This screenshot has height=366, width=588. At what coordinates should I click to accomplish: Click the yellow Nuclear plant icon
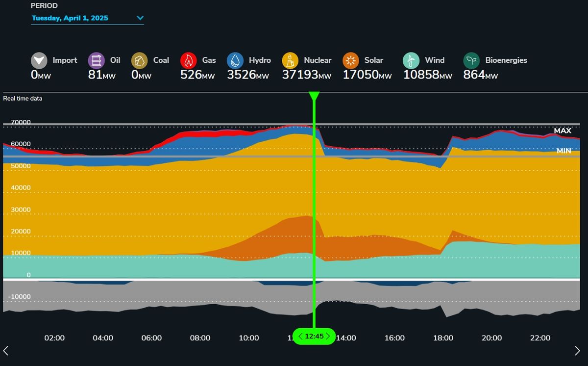click(x=291, y=61)
